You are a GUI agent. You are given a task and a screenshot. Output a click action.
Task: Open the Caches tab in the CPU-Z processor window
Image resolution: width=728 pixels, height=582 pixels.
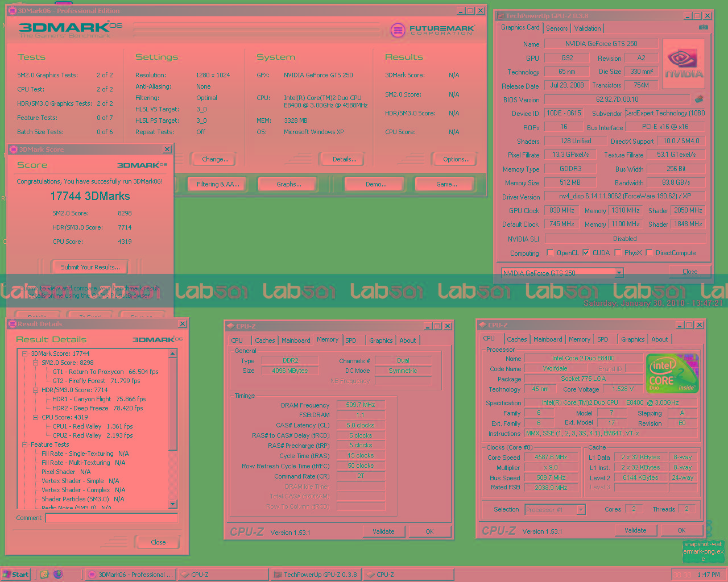(517, 339)
